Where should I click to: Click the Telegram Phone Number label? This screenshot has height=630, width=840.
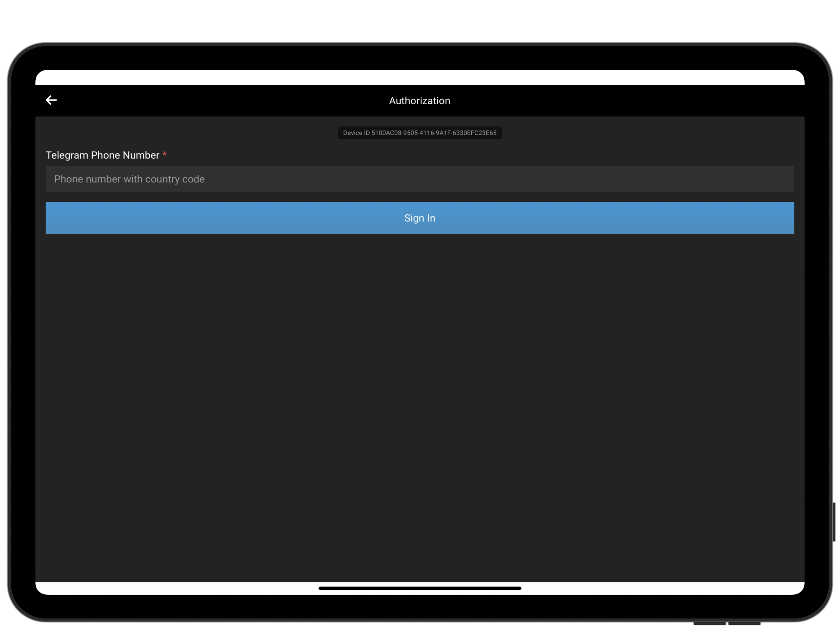[x=102, y=155]
